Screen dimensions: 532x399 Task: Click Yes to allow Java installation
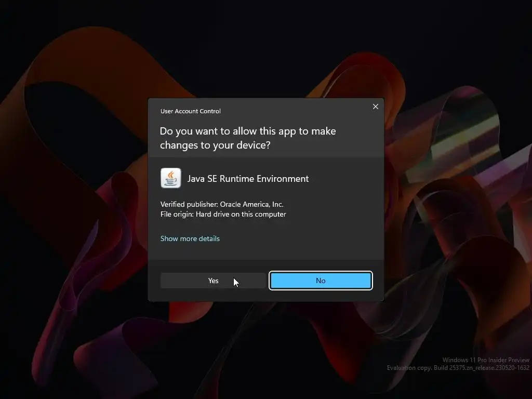(x=213, y=281)
